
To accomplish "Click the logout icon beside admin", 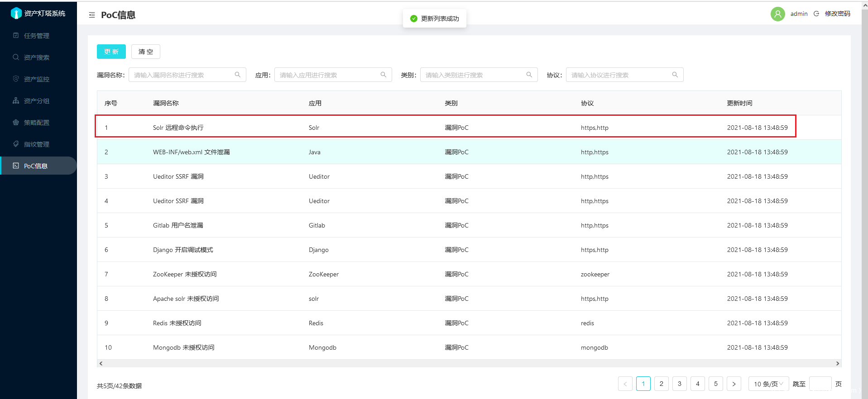I will click(816, 14).
